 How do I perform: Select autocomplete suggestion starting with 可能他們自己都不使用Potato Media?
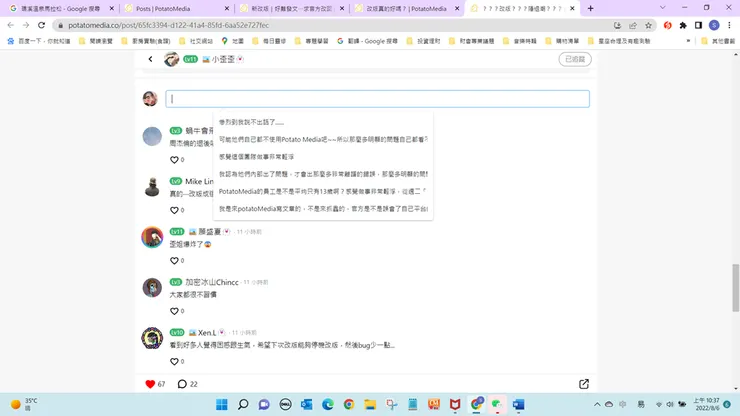click(323, 139)
